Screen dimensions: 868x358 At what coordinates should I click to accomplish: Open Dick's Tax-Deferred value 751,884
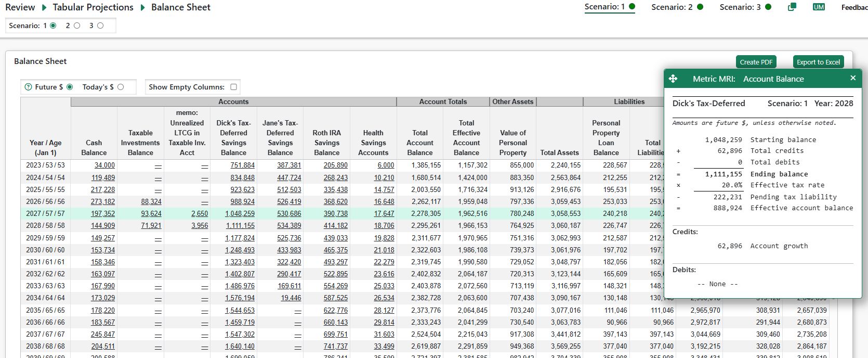[243, 165]
